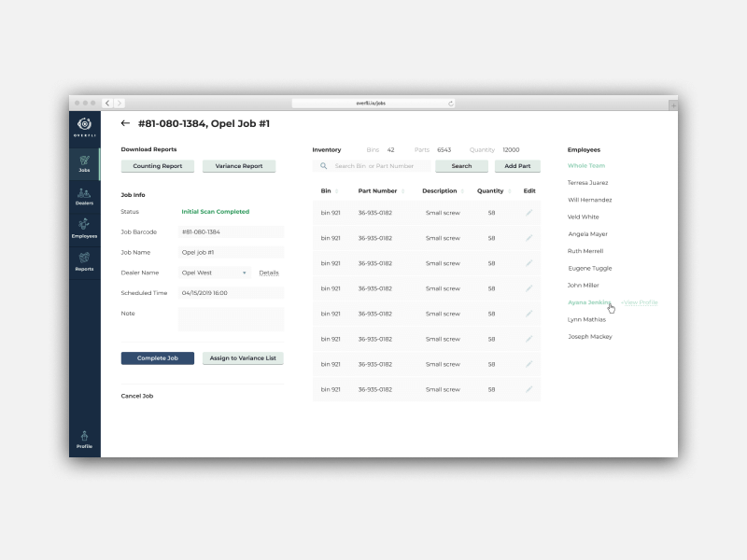
Task: Click the Cancel Job link
Action: (x=137, y=396)
